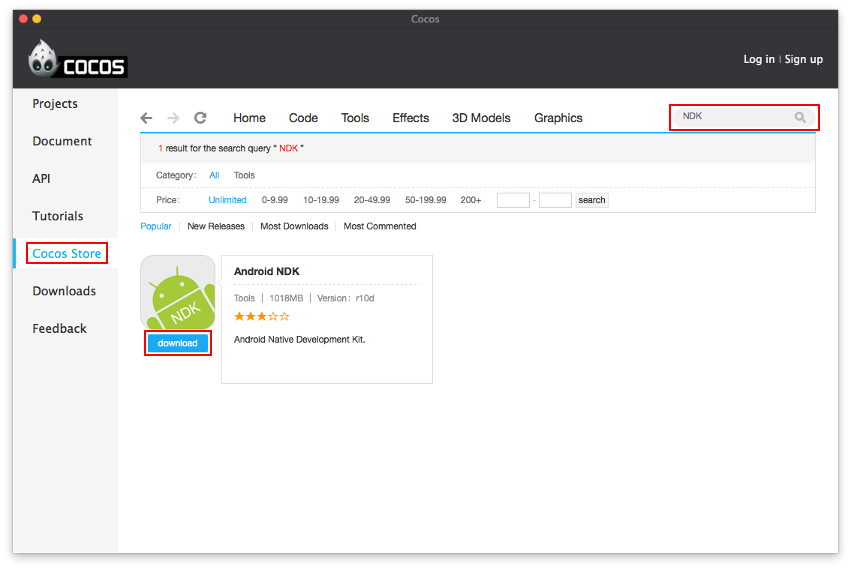
Task: Click the magnifier icon in the search box
Action: tap(800, 117)
